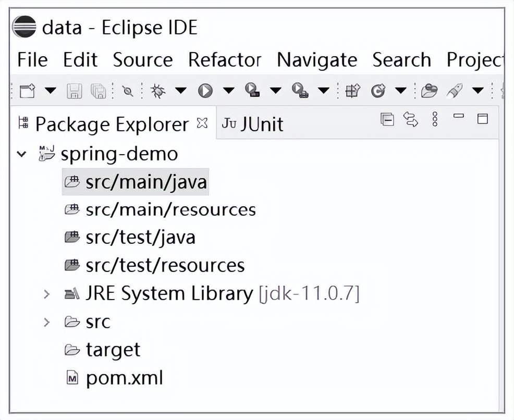Click the Coverage run icon
Viewport: 514px width, 420px height.
coord(252,90)
